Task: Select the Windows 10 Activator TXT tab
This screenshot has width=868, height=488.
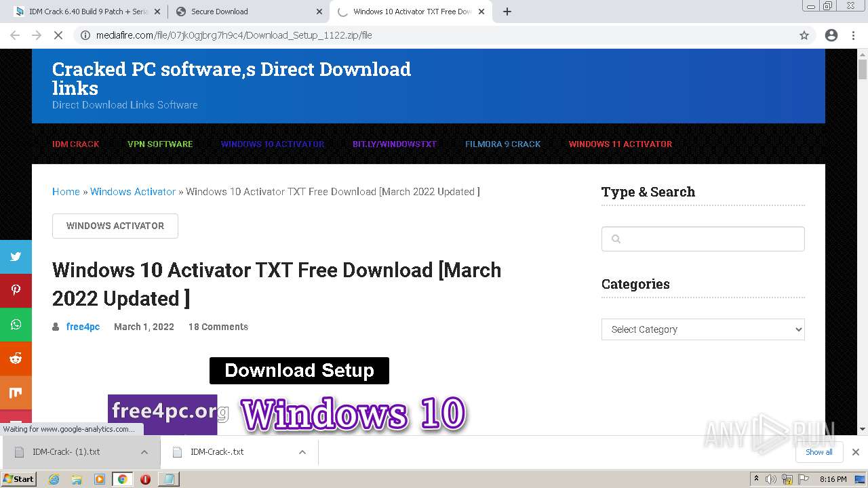Action: click(x=410, y=12)
